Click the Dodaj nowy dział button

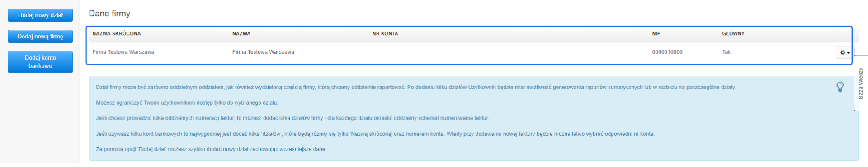40,15
